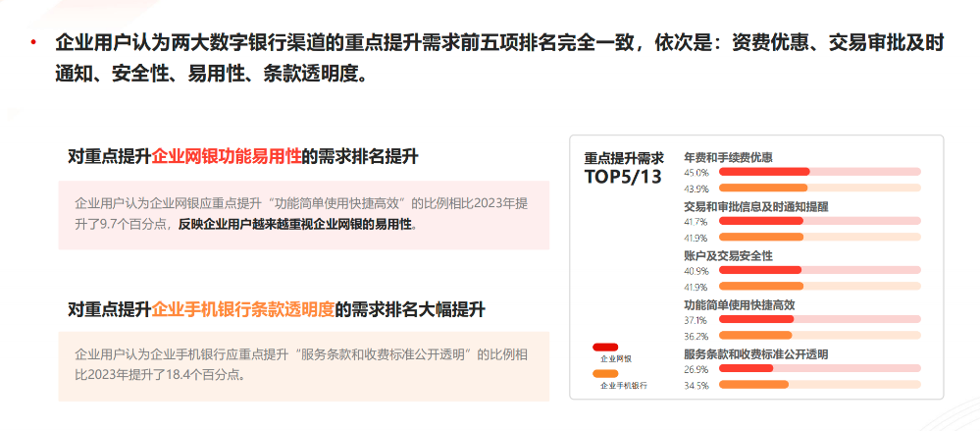Select the 账户及交易安全性 category label
The height and width of the screenshot is (431, 980).
(728, 255)
